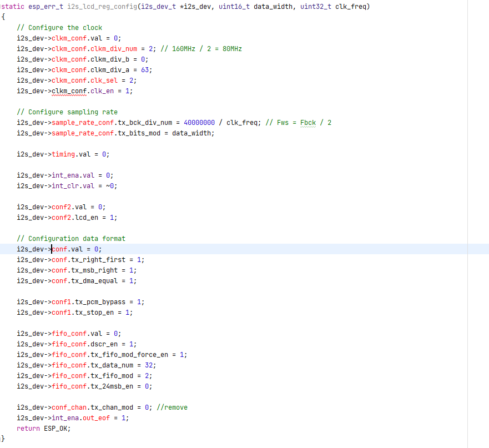The image size is (489, 448).
Task: Click the closing brace ending the function
Action: pos(2,438)
